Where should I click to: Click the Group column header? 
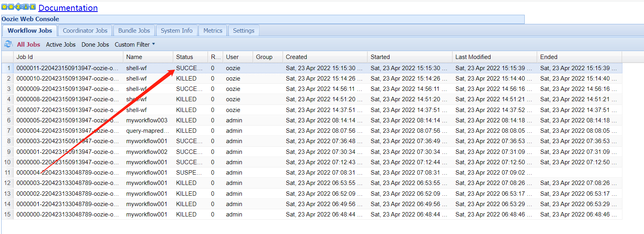point(268,57)
